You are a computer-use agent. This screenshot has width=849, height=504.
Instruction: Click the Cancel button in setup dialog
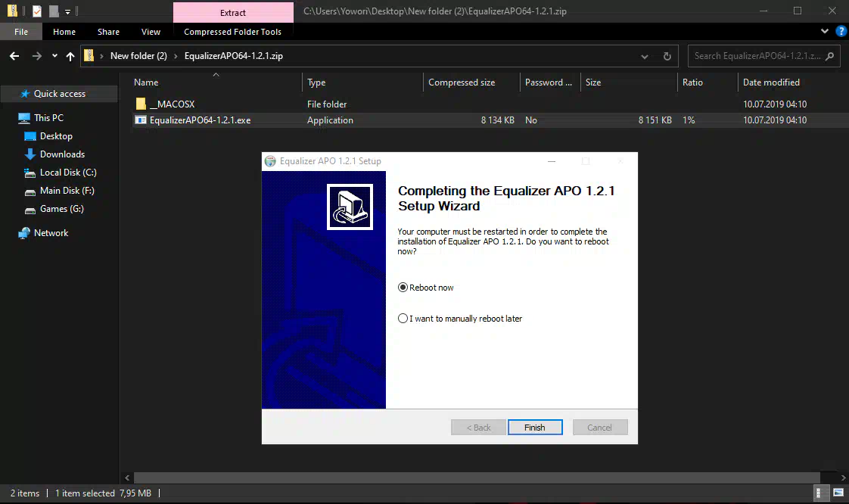[600, 427]
